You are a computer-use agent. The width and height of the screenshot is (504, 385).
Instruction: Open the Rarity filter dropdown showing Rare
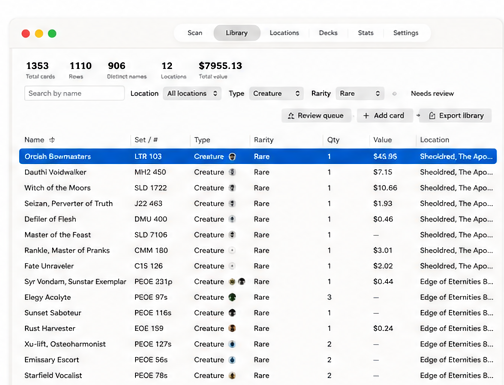pyautogui.click(x=360, y=93)
